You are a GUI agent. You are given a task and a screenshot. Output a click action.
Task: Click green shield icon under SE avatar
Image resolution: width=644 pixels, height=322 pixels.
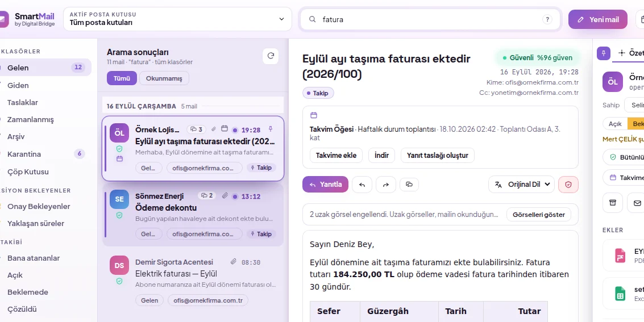(119, 215)
